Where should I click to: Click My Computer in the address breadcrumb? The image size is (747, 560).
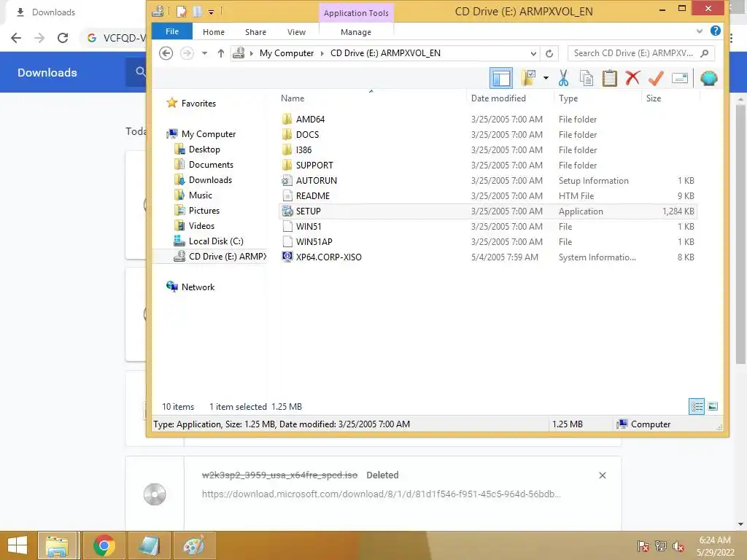(x=286, y=52)
